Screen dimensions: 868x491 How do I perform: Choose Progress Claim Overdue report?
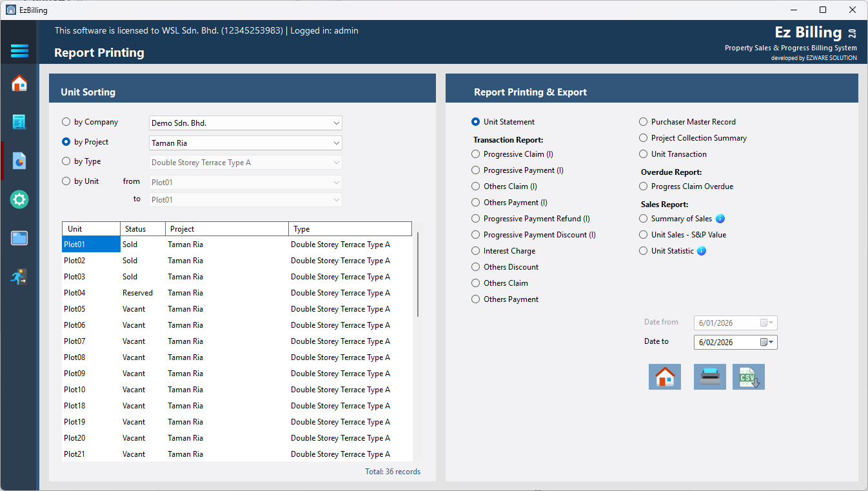click(x=686, y=186)
